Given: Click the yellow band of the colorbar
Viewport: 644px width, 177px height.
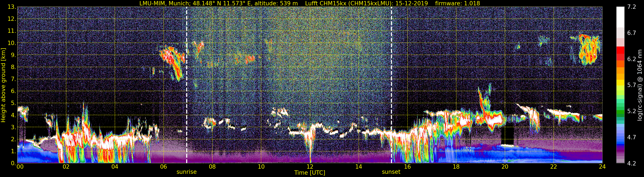Looking at the screenshot, I should coord(620,83).
